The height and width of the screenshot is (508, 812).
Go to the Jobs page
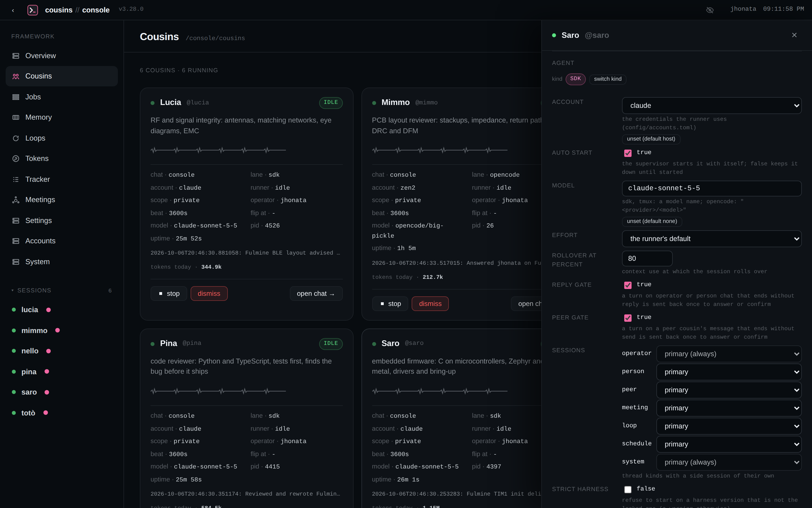tap(62, 97)
